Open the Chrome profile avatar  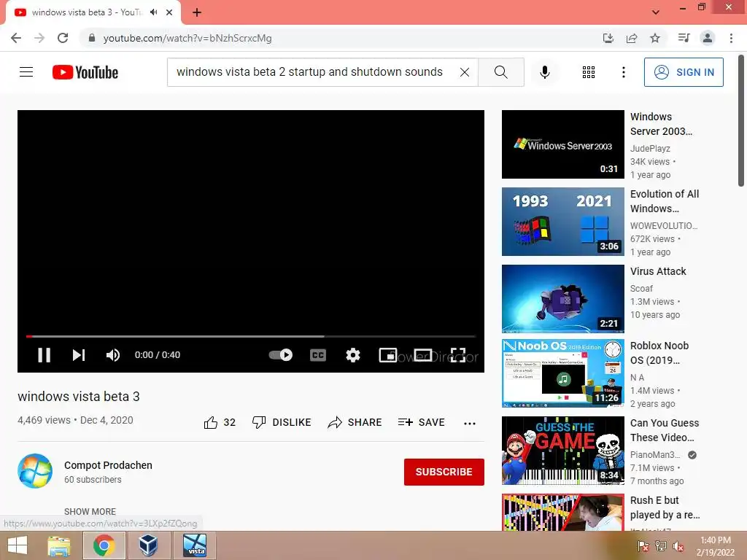(x=708, y=38)
